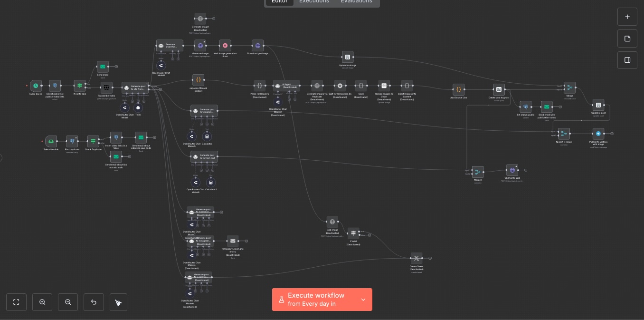This screenshot has height=320, width=644.
Task: Click the 'Take video link' trigger node
Action: (x=51, y=141)
